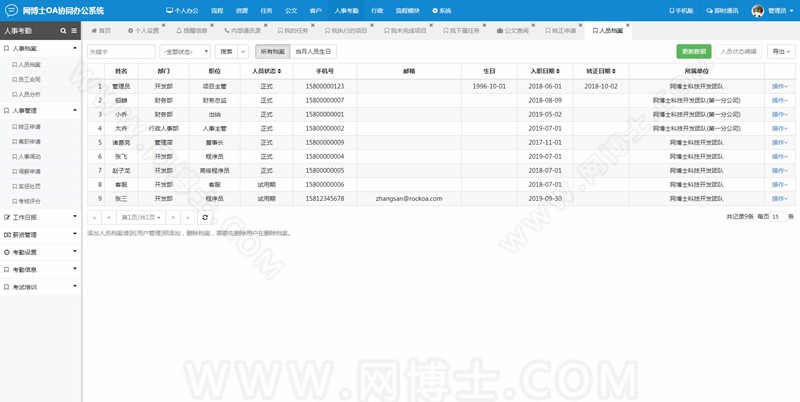Switch to the 我下属任务 tab

(x=461, y=31)
